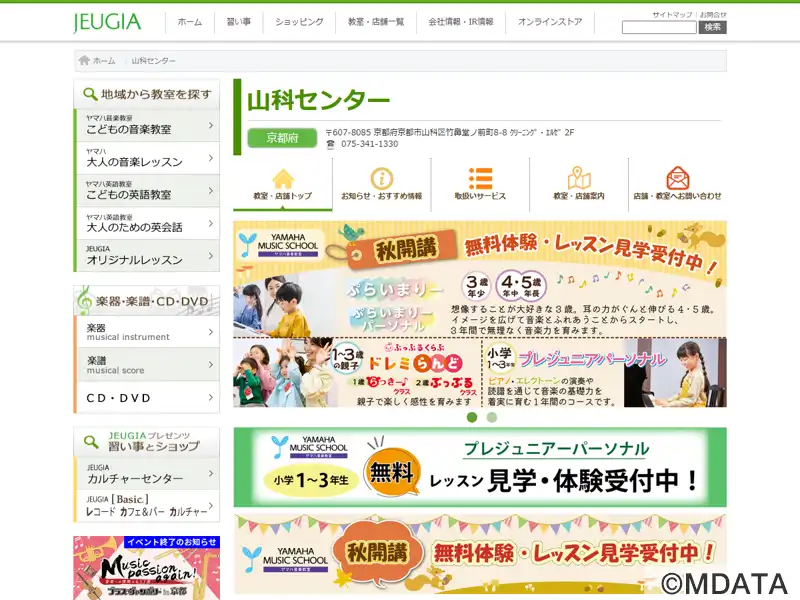Click the JEUGIA logo
This screenshot has height=600, width=800.
(107, 22)
